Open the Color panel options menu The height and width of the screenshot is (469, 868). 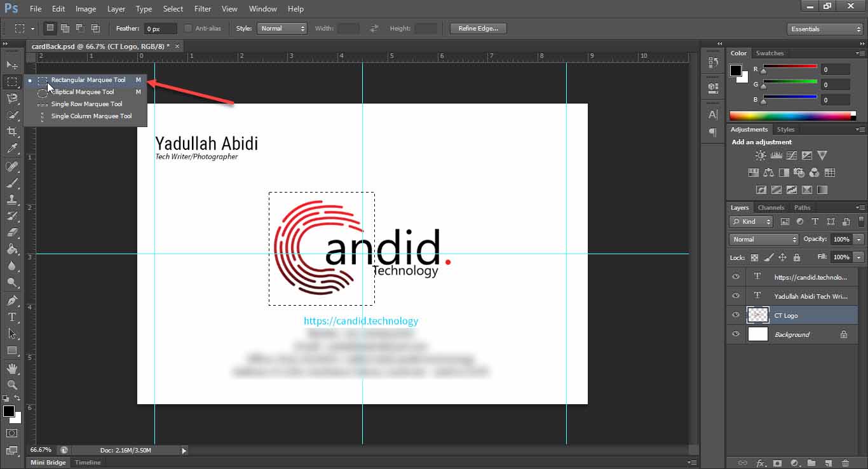tap(860, 53)
